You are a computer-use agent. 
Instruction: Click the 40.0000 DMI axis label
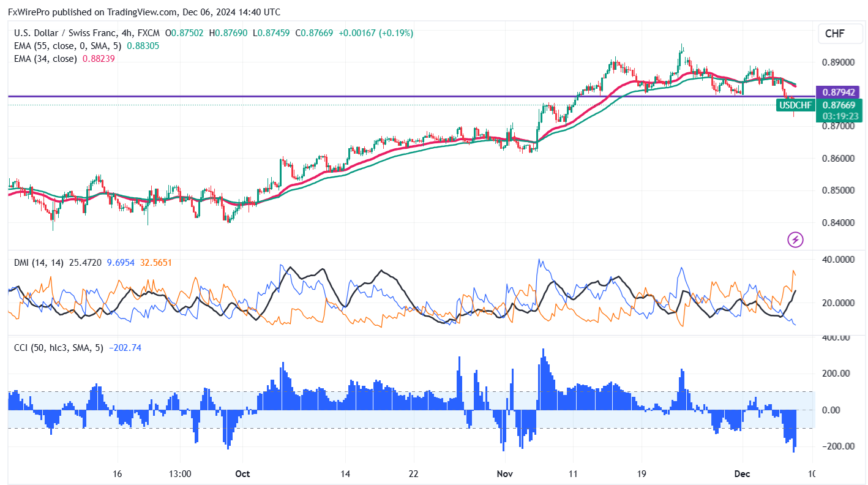838,260
